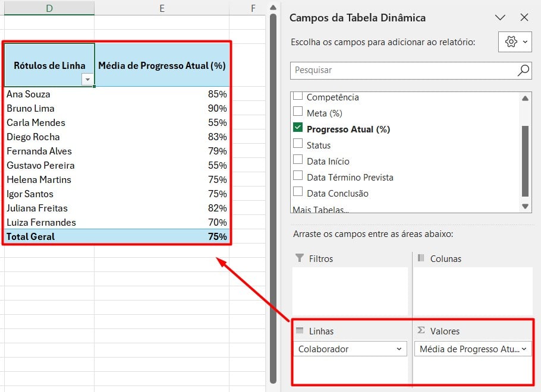Select column E header

point(162,8)
